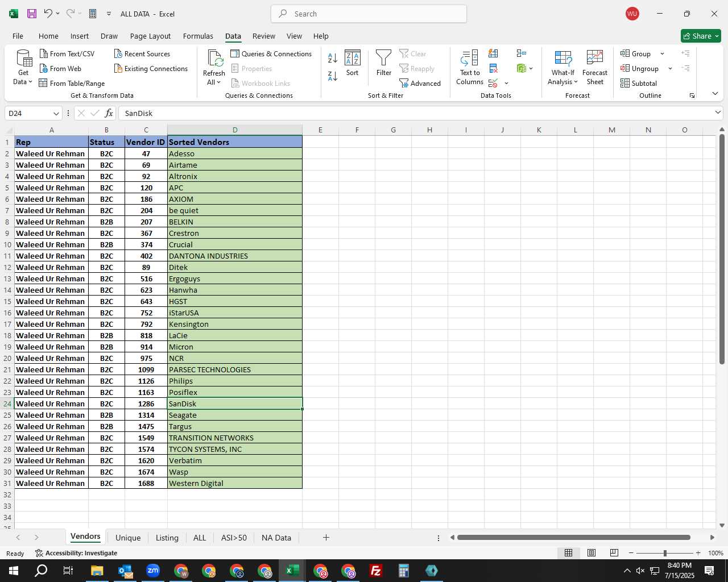Screen dimensions: 728x582
Task: Click the Insert Function fx icon
Action: click(x=109, y=113)
